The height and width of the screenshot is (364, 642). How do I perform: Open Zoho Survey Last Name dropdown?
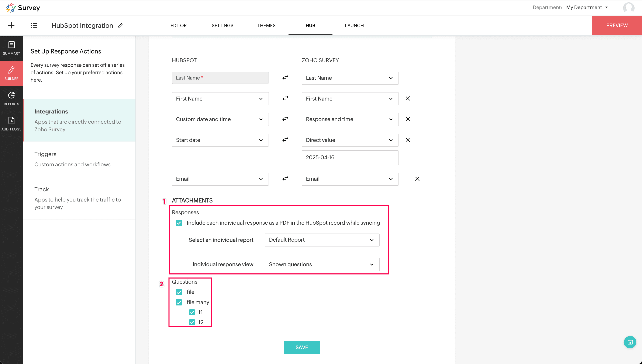click(x=350, y=78)
